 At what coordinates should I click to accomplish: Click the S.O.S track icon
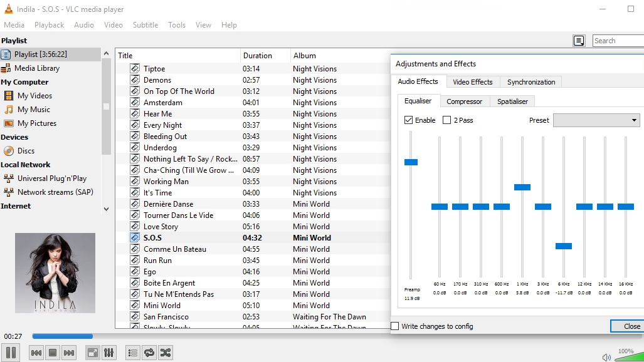pos(135,237)
